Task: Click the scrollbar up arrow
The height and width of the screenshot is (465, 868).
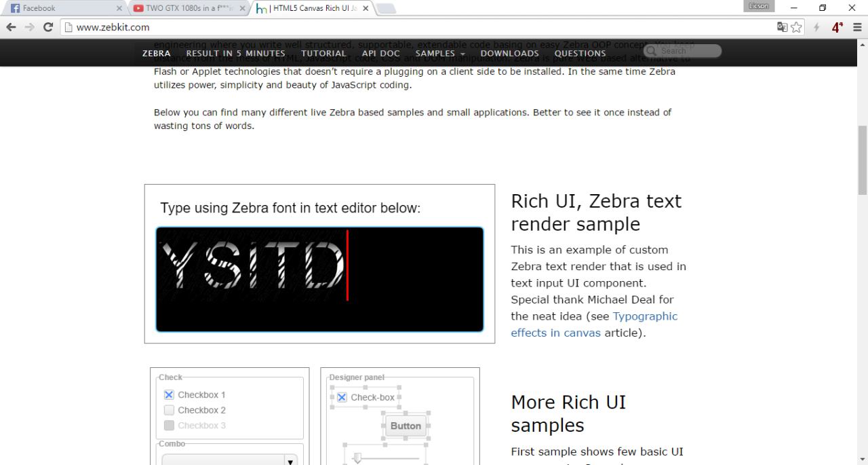Action: point(862,45)
